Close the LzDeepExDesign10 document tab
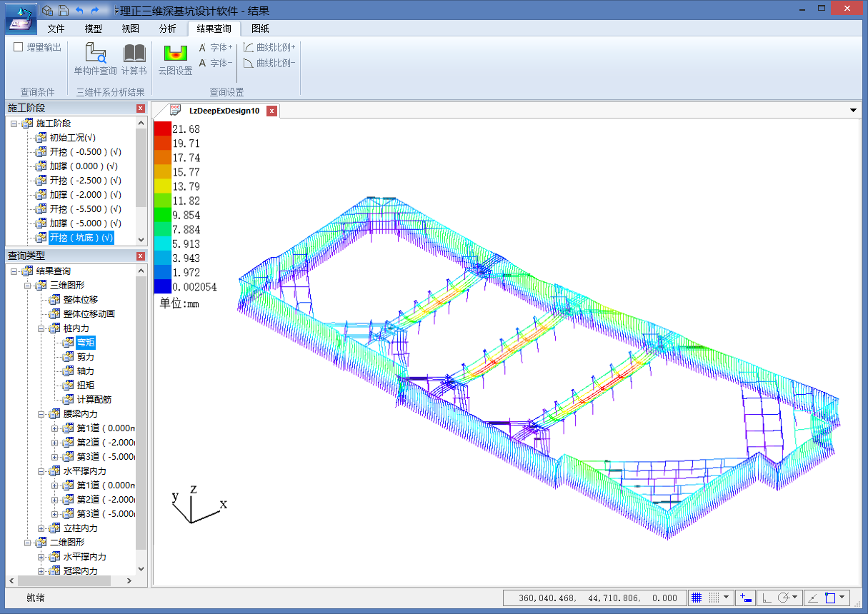This screenshot has width=868, height=614. (x=271, y=111)
